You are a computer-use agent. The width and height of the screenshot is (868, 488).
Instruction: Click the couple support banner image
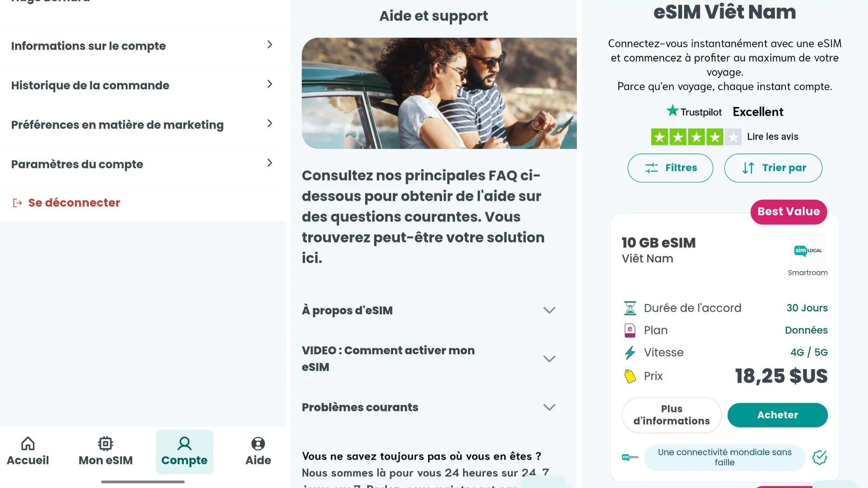439,93
